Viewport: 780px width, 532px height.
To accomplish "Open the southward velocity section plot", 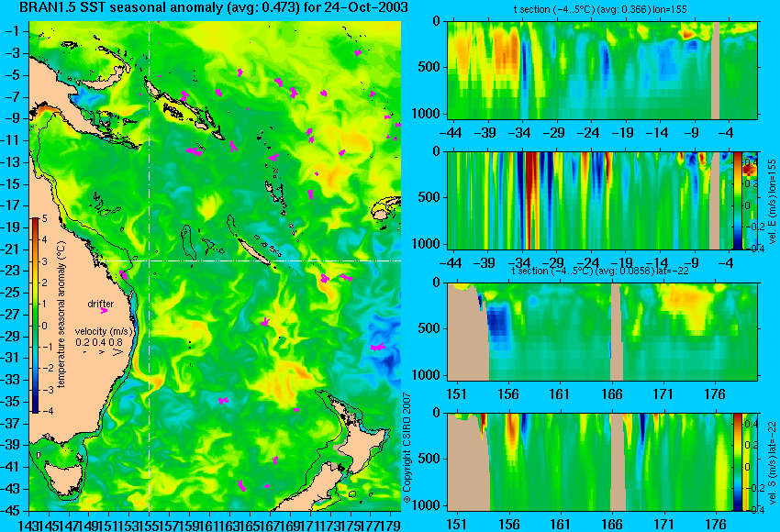I will 602,462.
